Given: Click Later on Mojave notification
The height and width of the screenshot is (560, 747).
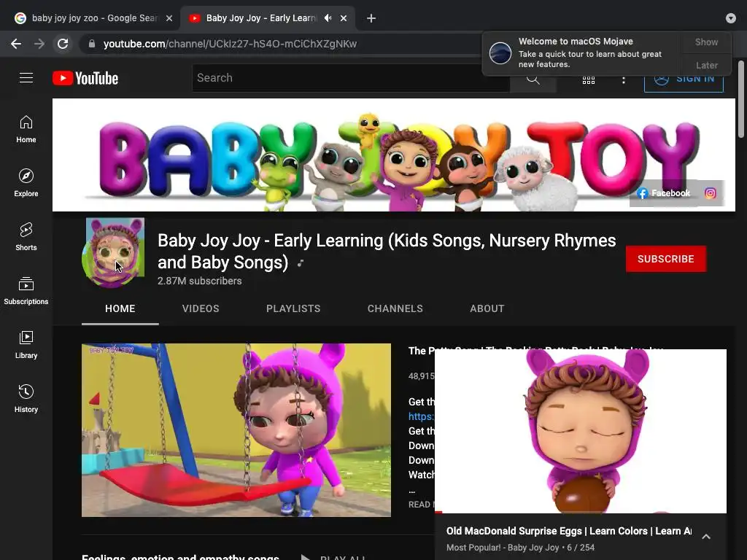Looking at the screenshot, I should pyautogui.click(x=706, y=65).
